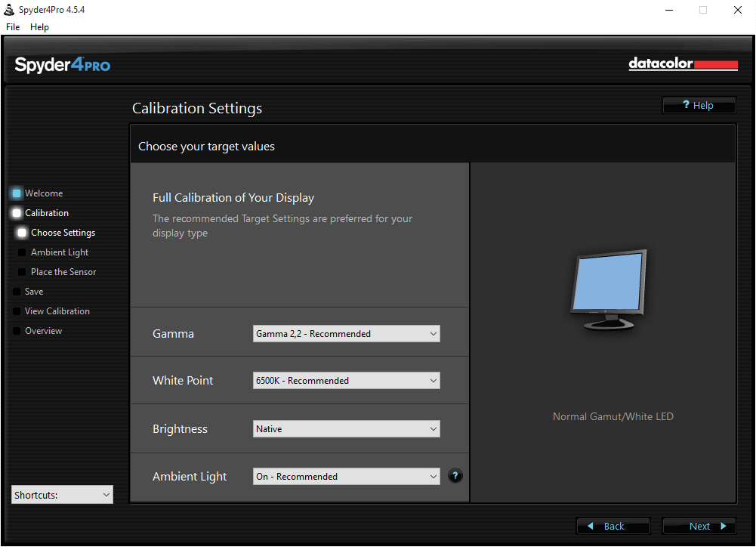Screen dimensions: 756x547
Task: Click the Save step marker
Action: pyautogui.click(x=17, y=292)
